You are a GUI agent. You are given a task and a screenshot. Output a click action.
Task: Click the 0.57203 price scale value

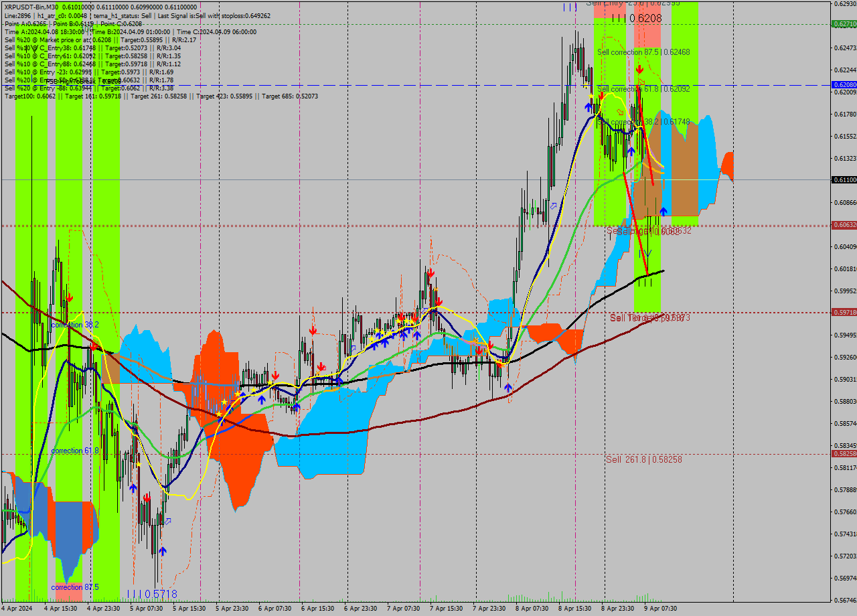coord(846,556)
